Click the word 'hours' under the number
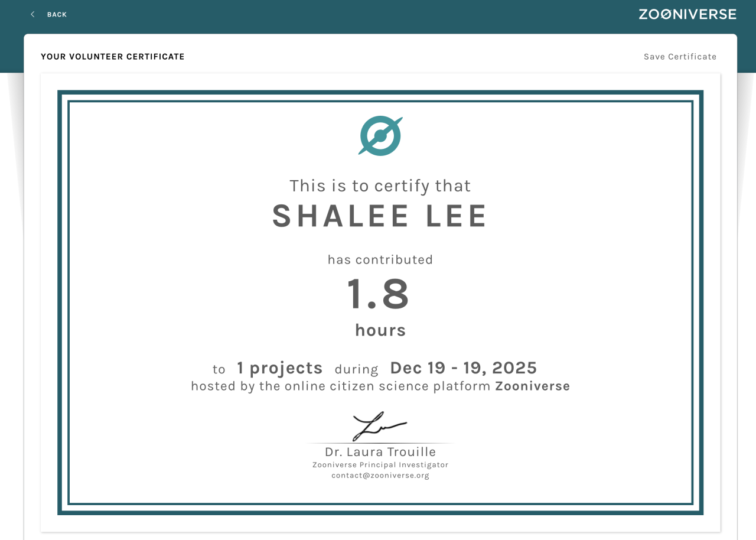 point(380,330)
